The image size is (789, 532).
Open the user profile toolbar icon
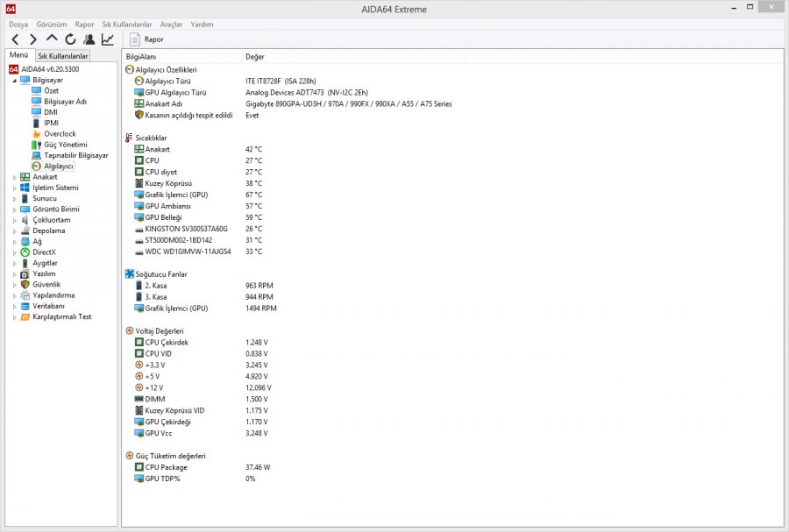(x=89, y=39)
